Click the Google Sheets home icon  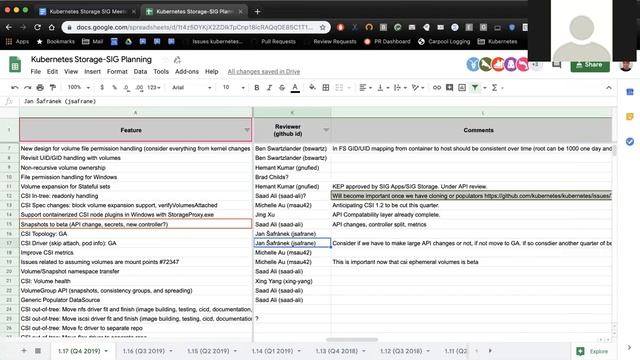pos(15,64)
